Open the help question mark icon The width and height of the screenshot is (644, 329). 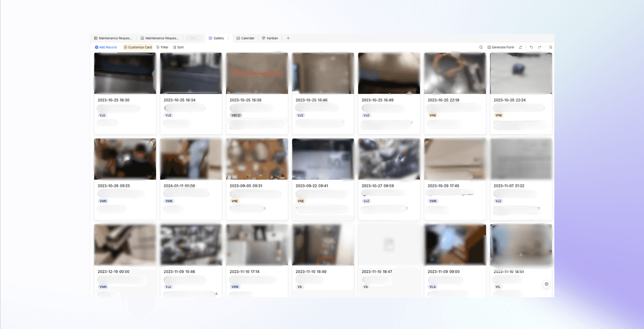coord(546,284)
